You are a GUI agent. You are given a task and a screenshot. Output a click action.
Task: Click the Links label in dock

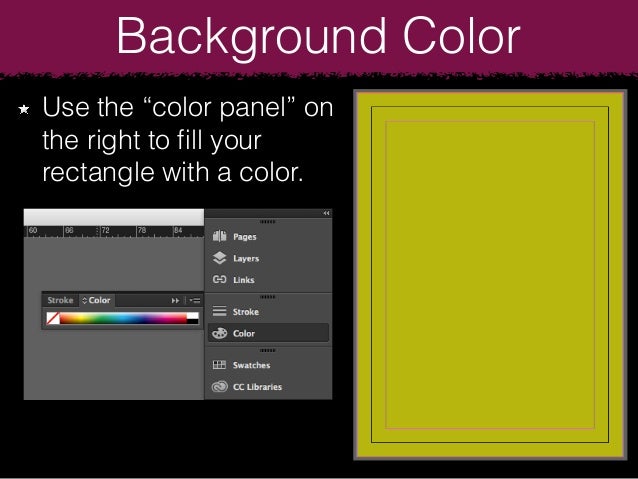pos(243,280)
